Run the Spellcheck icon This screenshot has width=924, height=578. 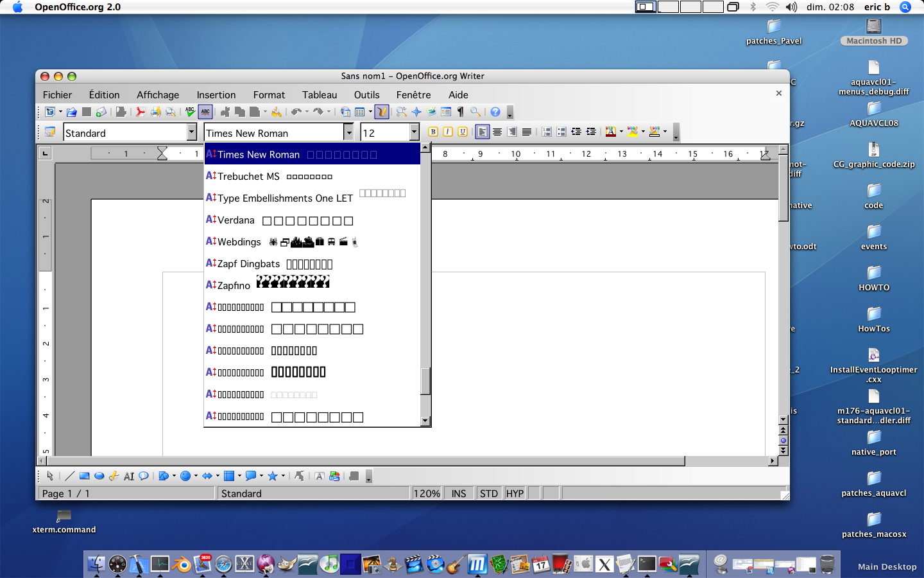tap(190, 112)
